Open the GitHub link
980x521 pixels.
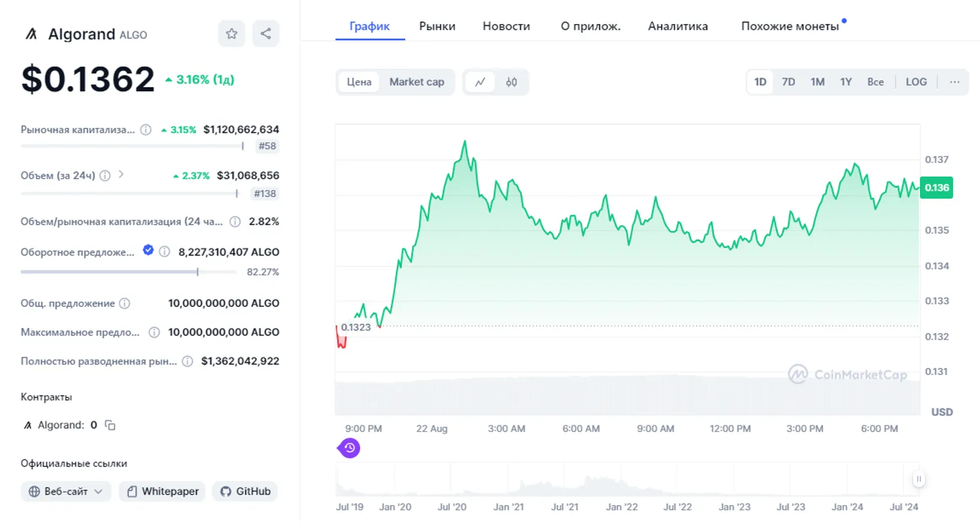click(245, 491)
